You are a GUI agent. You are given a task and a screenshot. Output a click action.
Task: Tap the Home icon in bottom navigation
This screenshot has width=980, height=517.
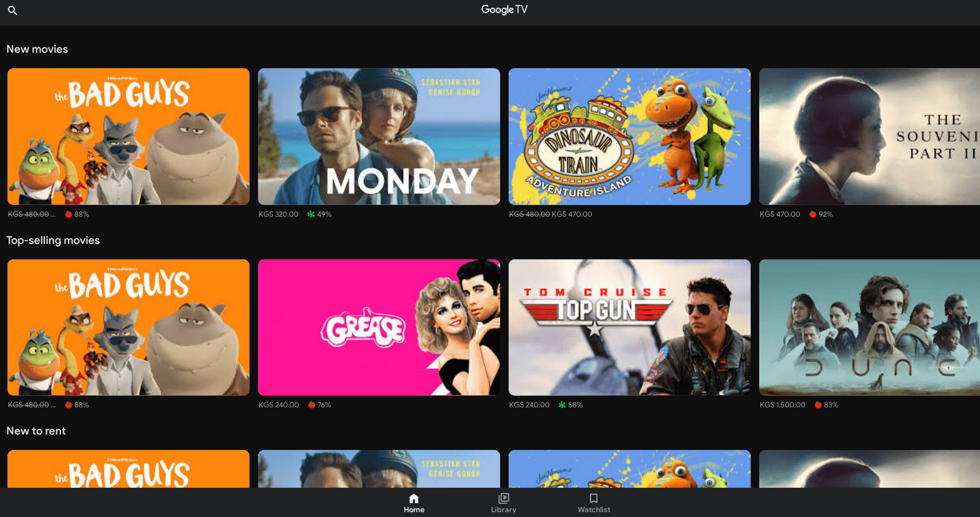(414, 498)
